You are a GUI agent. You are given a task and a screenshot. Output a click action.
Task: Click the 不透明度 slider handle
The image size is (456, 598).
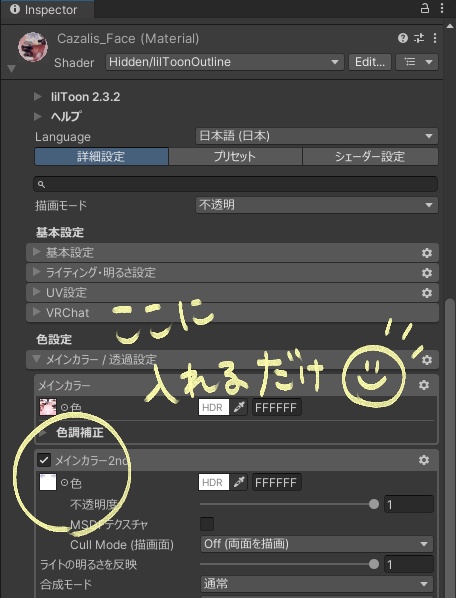tap(374, 504)
